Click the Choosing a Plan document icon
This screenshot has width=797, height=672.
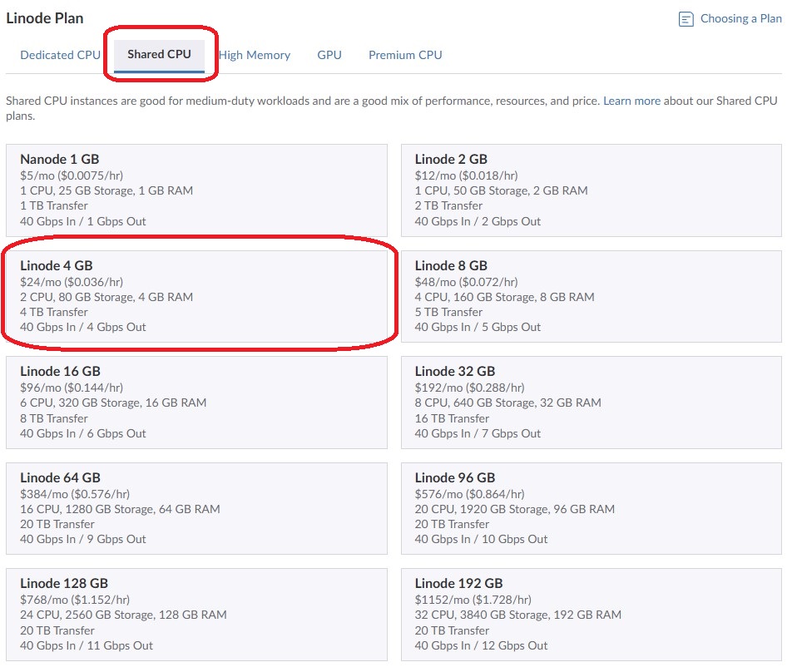click(x=686, y=19)
